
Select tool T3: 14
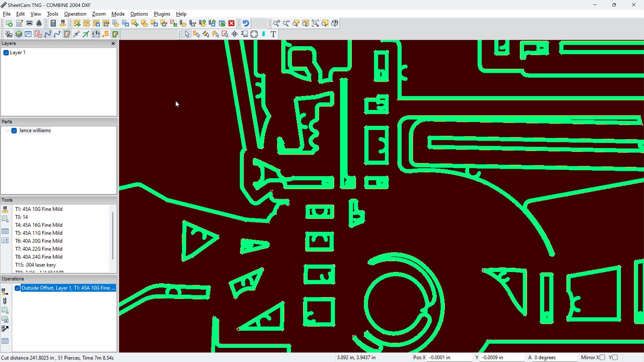21,217
